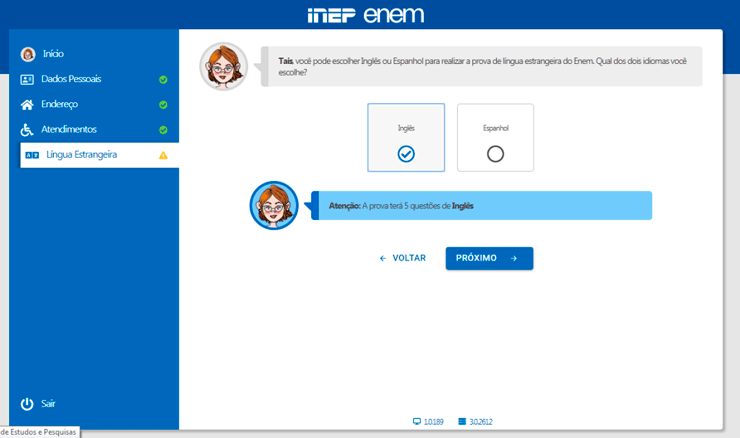Screen dimensions: 740x438
Task: Click green checkmark beside Dados Pessoais
Action: tap(163, 80)
